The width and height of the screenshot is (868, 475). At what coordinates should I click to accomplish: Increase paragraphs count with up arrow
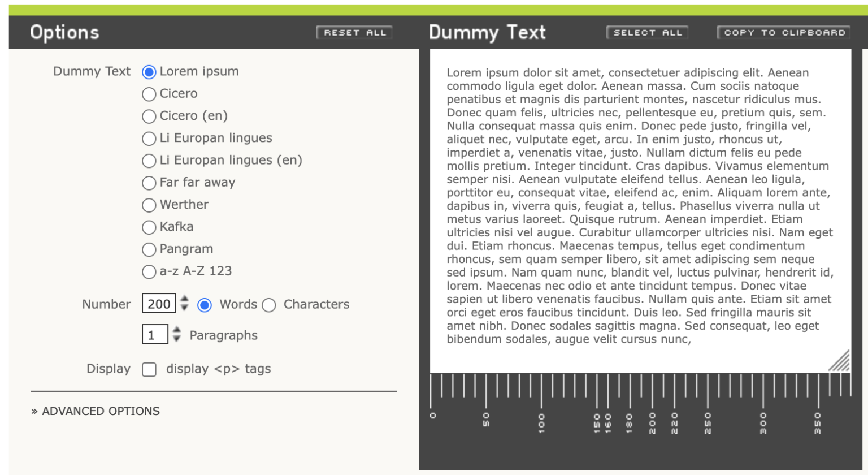tap(177, 329)
